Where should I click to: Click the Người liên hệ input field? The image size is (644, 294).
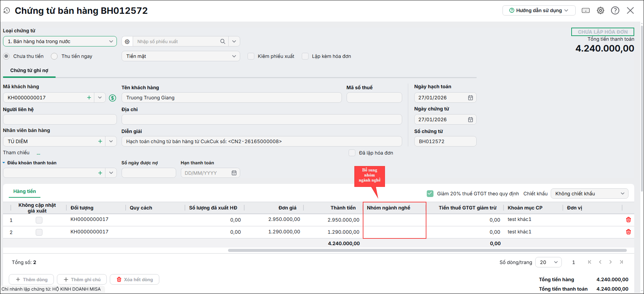tap(60, 120)
